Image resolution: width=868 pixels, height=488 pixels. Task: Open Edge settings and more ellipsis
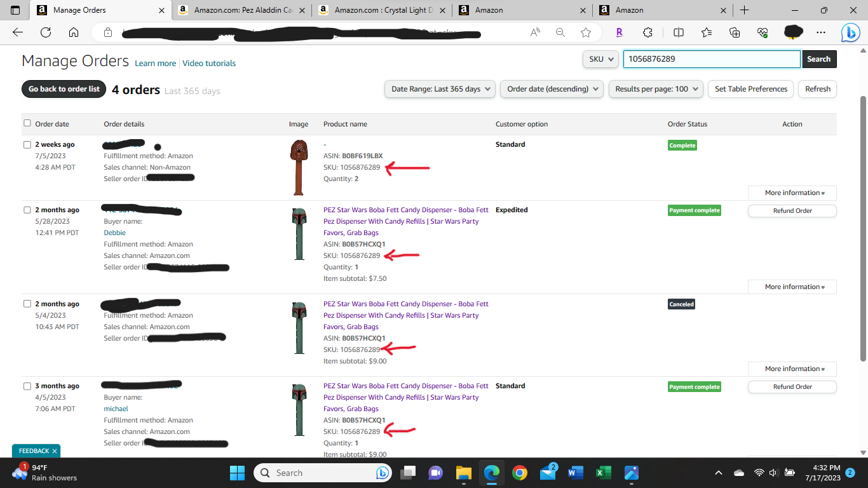point(821,32)
